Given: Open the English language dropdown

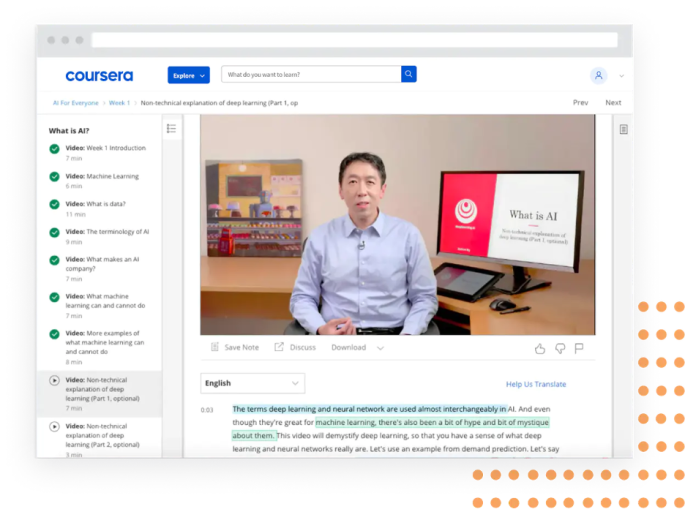Looking at the screenshot, I should point(253,384).
